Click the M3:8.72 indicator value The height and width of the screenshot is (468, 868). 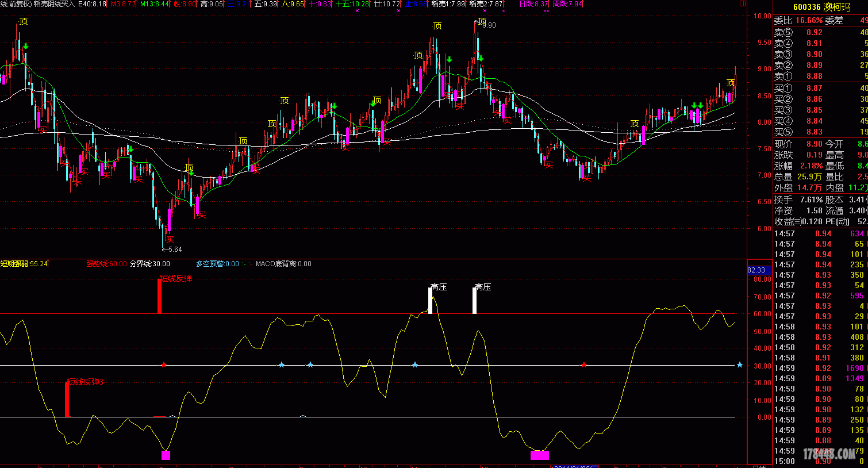click(x=124, y=4)
